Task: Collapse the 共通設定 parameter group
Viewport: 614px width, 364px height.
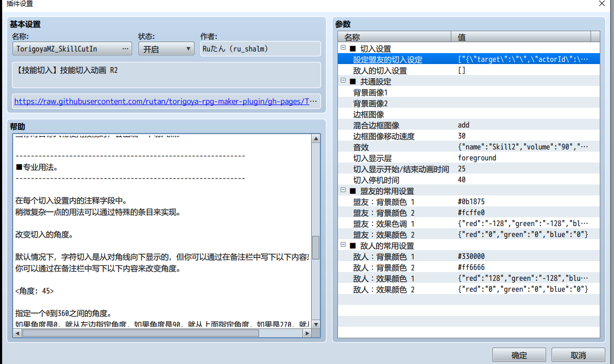Action: 343,80
